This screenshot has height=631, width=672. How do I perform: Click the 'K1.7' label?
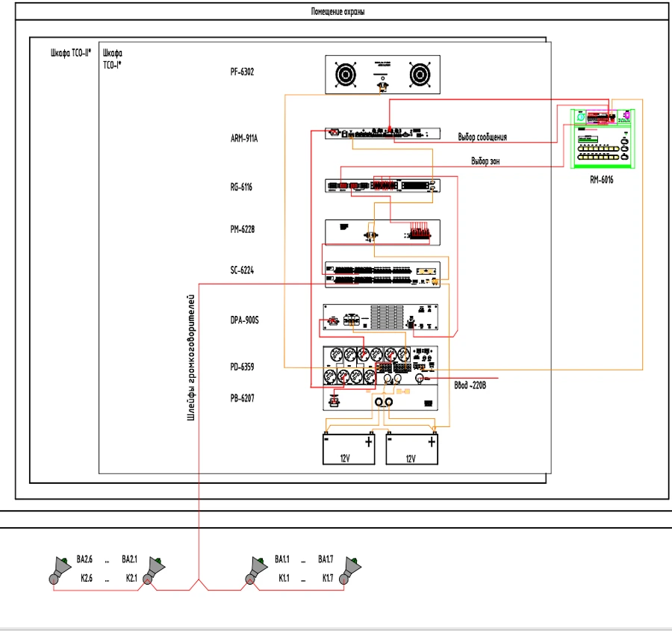328,578
